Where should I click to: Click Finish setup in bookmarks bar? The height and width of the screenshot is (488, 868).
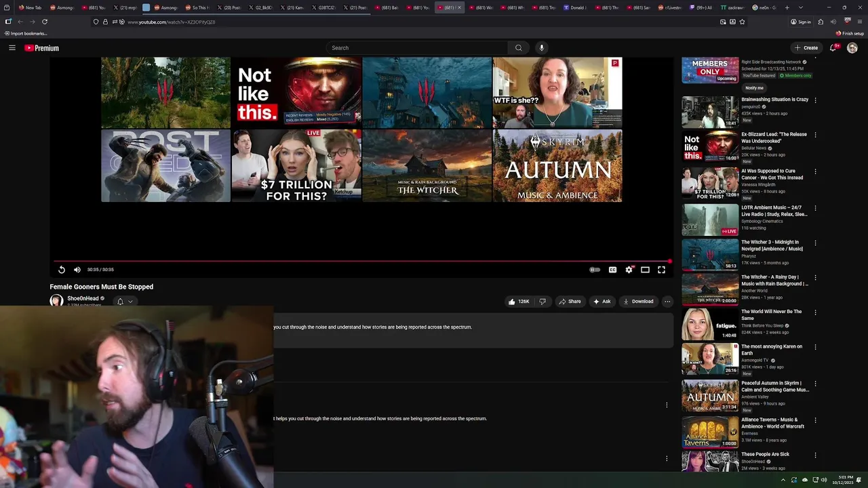[850, 33]
